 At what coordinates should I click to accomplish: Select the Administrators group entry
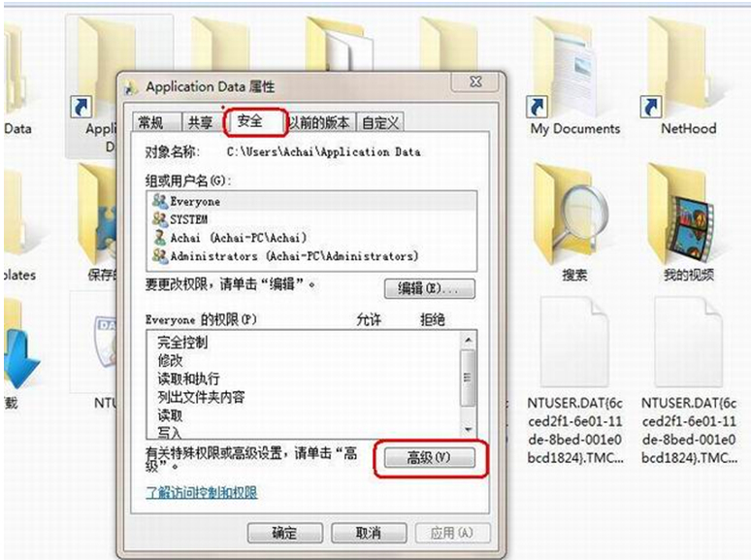pyautogui.click(x=311, y=256)
